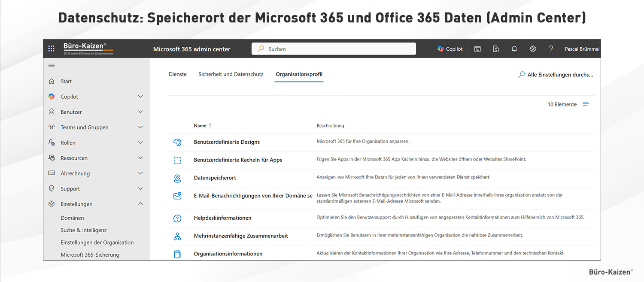Select the Organisationsprofil tab
Screen dimensions: 644x282
coord(299,74)
